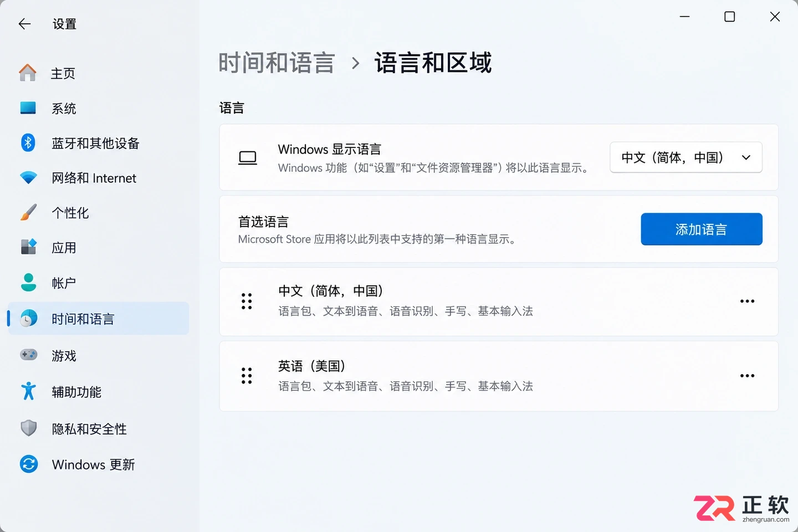
Task: Click the Bluetooth icon for 蓝牙和其他设备
Action: (x=28, y=142)
